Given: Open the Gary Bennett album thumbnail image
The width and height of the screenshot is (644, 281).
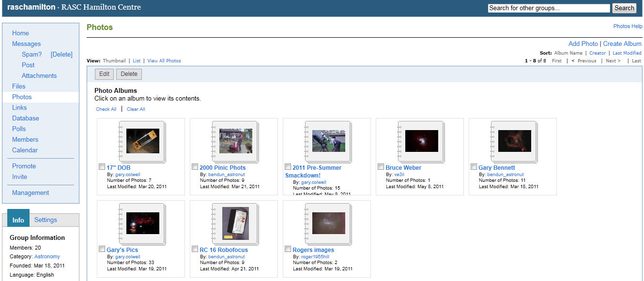Looking at the screenshot, I should point(514,141).
